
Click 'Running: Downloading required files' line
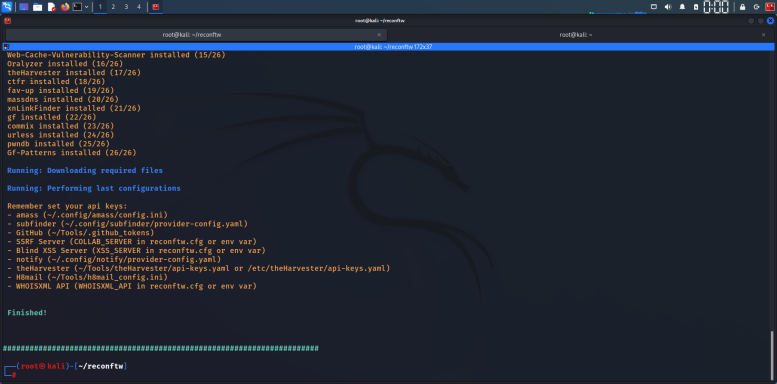85,170
